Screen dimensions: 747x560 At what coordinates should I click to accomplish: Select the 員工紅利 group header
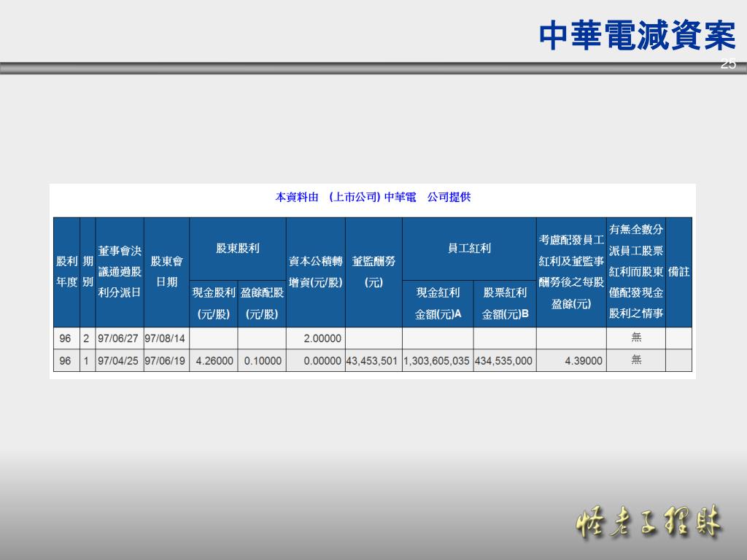469,249
